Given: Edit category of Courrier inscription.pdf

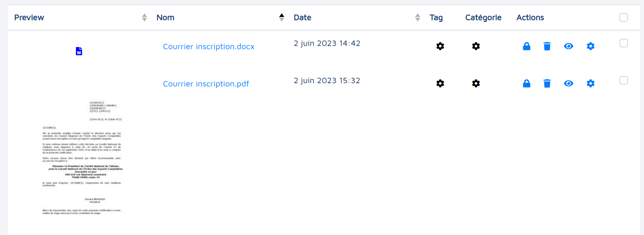Looking at the screenshot, I should 476,84.
